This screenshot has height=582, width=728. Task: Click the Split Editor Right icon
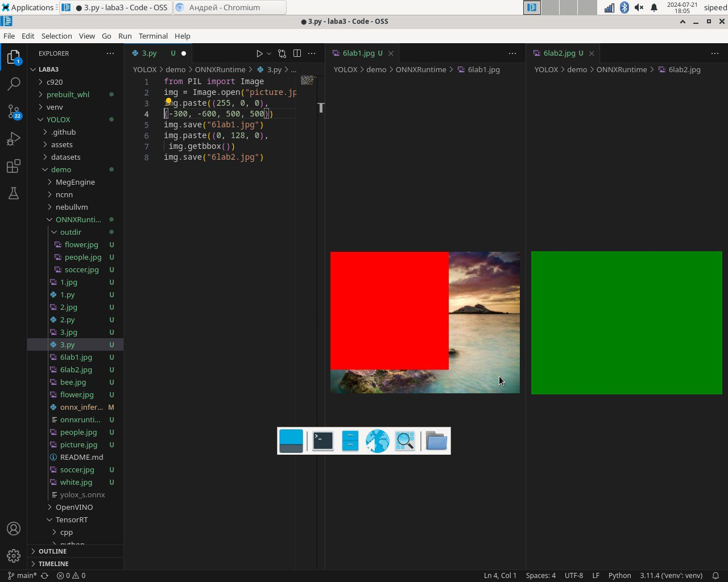click(297, 53)
